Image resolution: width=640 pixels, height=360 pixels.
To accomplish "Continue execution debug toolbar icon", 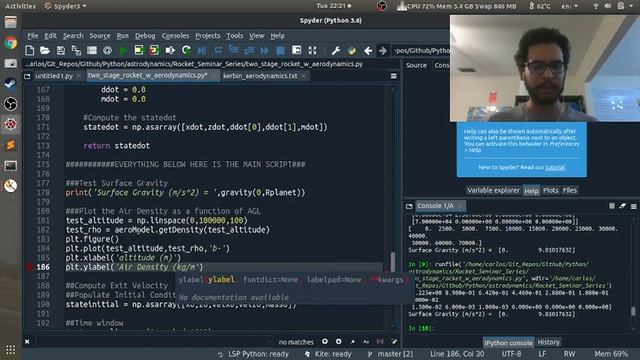I will pyautogui.click(x=264, y=51).
